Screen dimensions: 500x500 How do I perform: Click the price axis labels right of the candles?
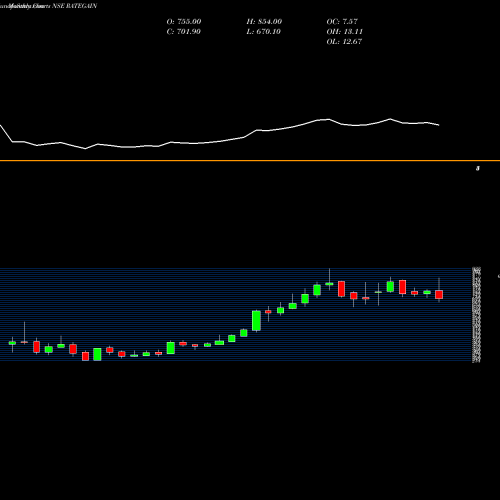[476, 314]
